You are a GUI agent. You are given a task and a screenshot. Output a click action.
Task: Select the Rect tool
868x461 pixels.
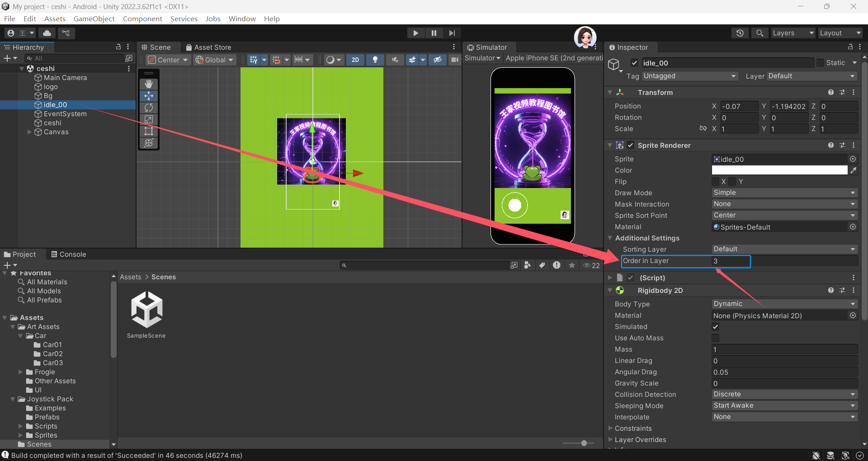point(149,131)
